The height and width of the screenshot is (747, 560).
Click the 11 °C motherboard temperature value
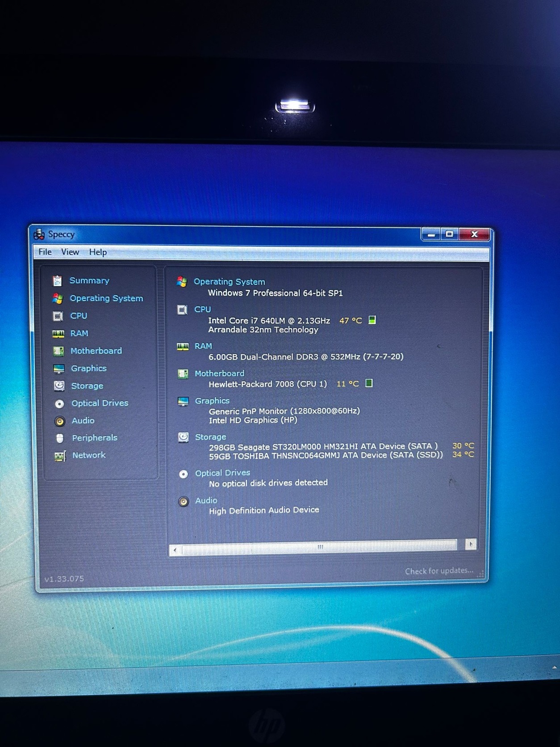(347, 384)
